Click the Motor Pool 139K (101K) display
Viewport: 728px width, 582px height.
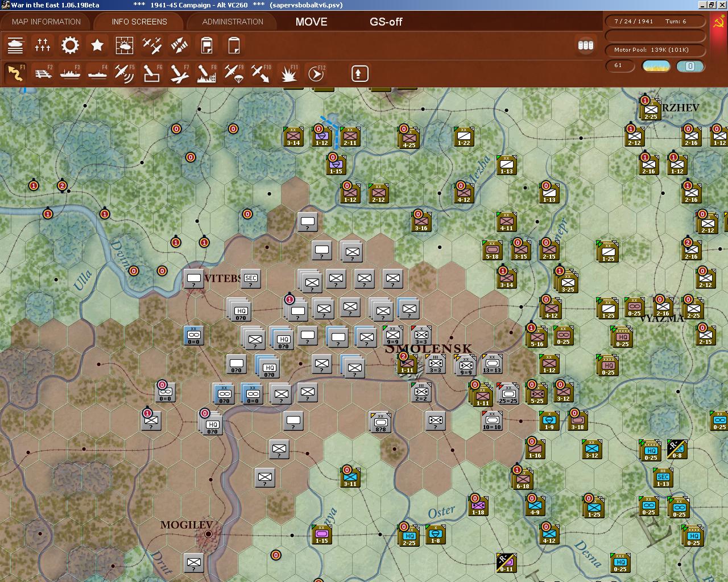point(655,50)
